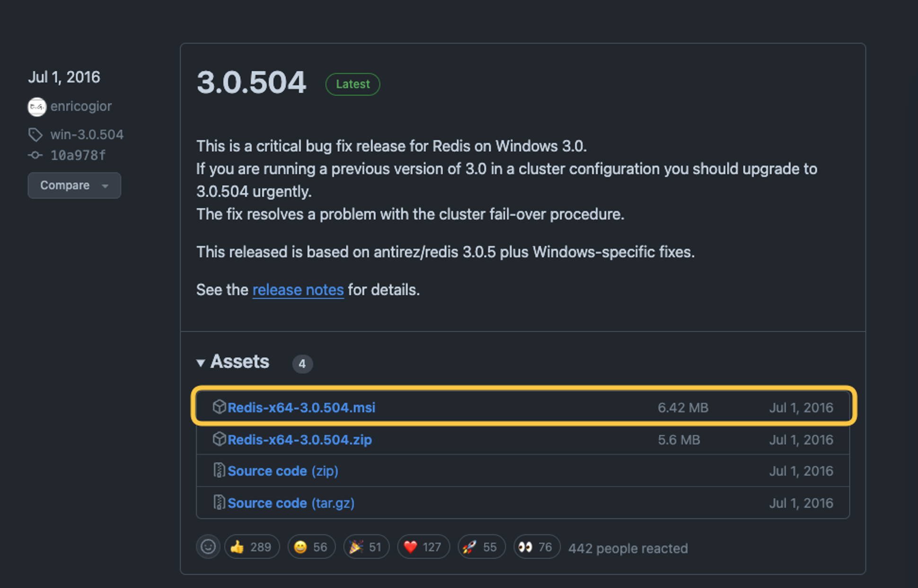
Task: Click the enricogior avatar image
Action: [37, 107]
